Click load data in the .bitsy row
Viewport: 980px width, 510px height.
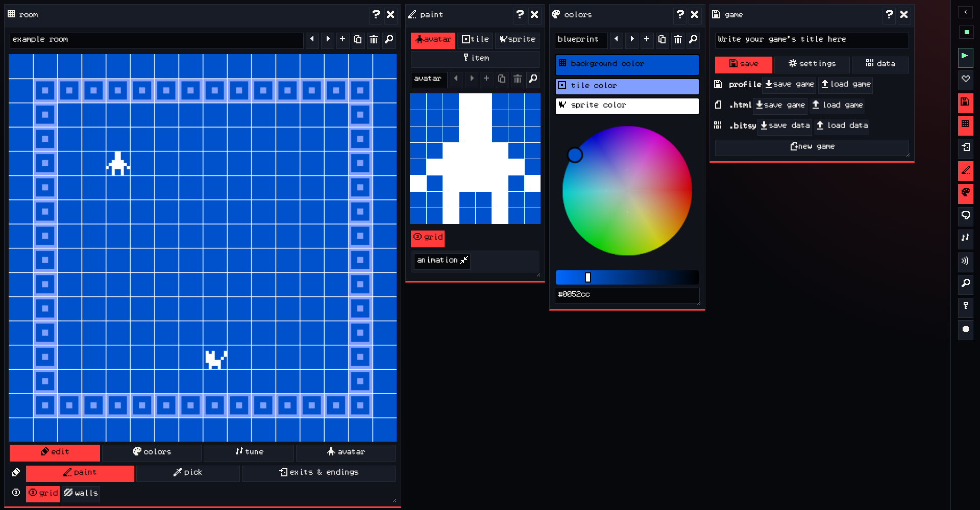tap(841, 126)
